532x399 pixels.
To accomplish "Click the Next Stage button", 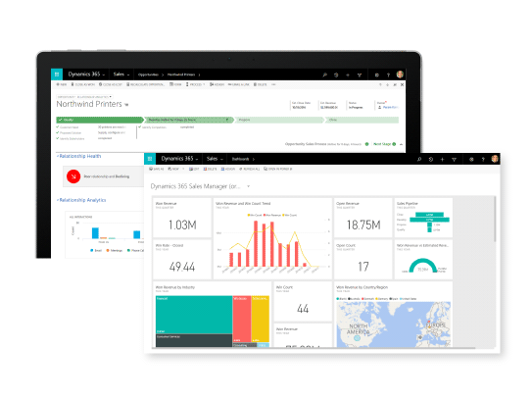I will click(x=384, y=144).
